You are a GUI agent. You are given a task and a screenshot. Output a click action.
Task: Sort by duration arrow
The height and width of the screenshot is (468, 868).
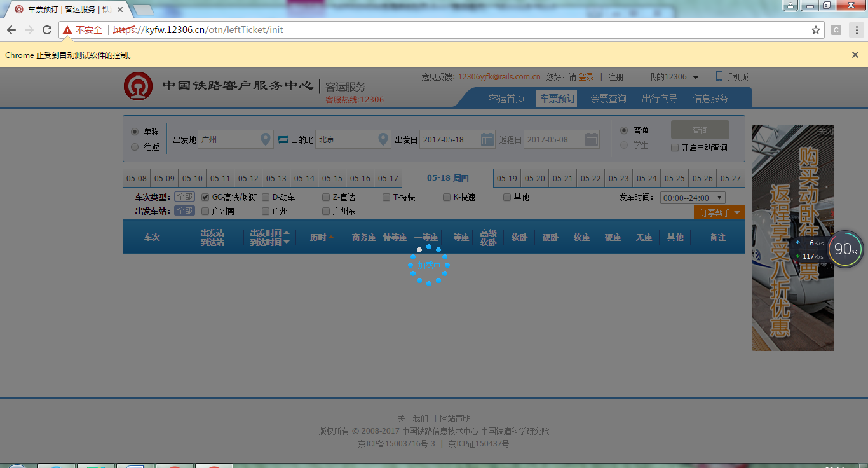[x=331, y=237]
